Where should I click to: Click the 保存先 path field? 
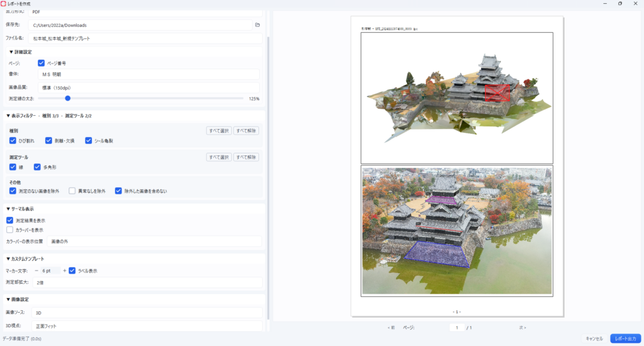click(x=140, y=25)
